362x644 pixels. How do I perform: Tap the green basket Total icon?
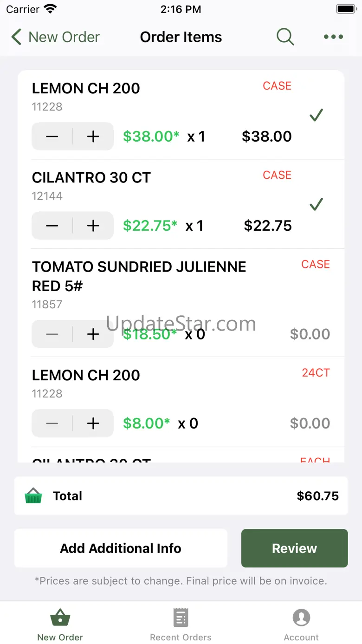coord(33,496)
